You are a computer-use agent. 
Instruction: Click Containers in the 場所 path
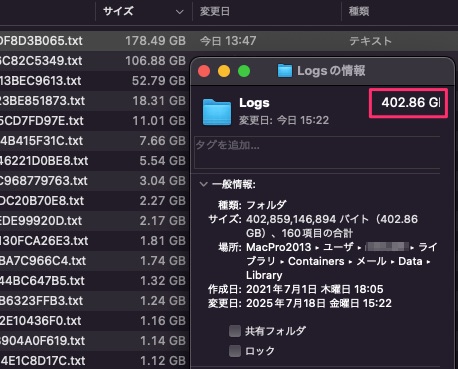tap(316, 261)
